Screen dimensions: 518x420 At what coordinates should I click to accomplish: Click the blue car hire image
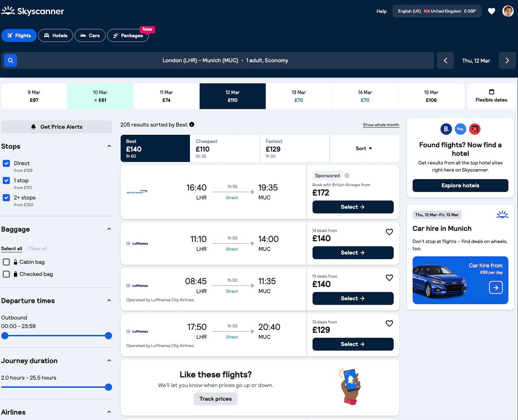click(x=460, y=280)
